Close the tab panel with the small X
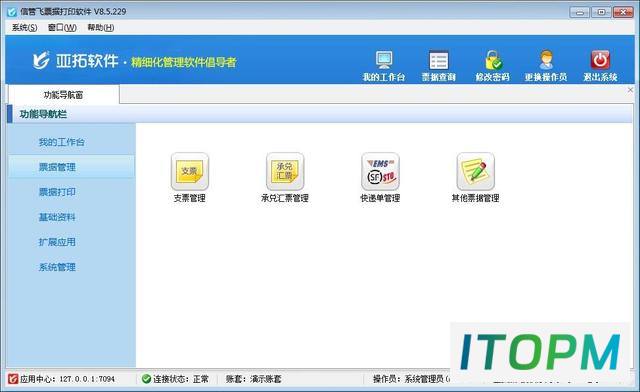The image size is (640, 392). [x=630, y=89]
